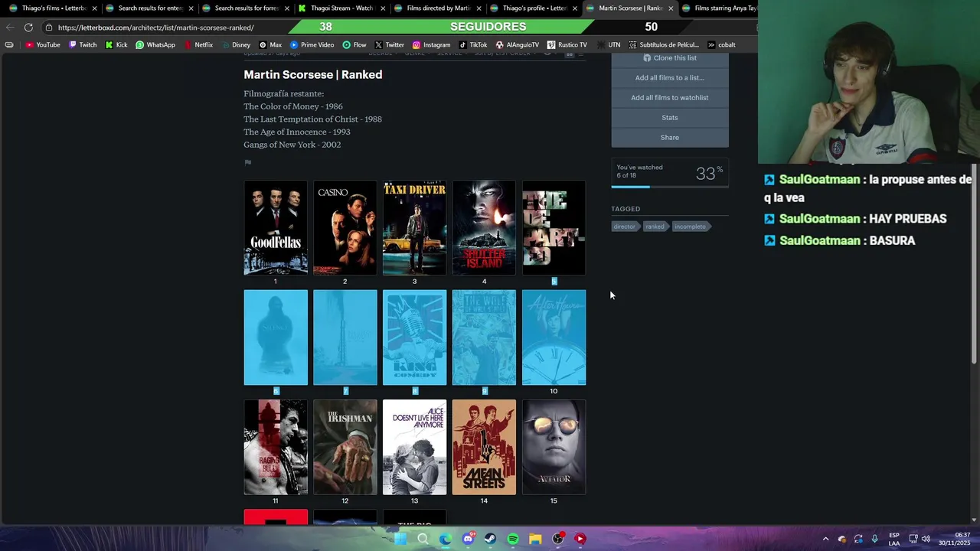Switch to the Films directed by Martin tab

438,8
